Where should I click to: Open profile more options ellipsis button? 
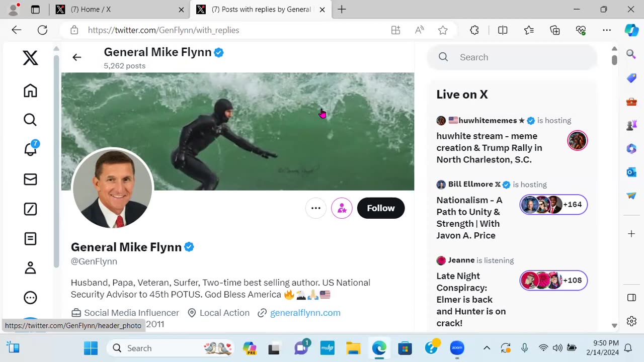tap(316, 208)
